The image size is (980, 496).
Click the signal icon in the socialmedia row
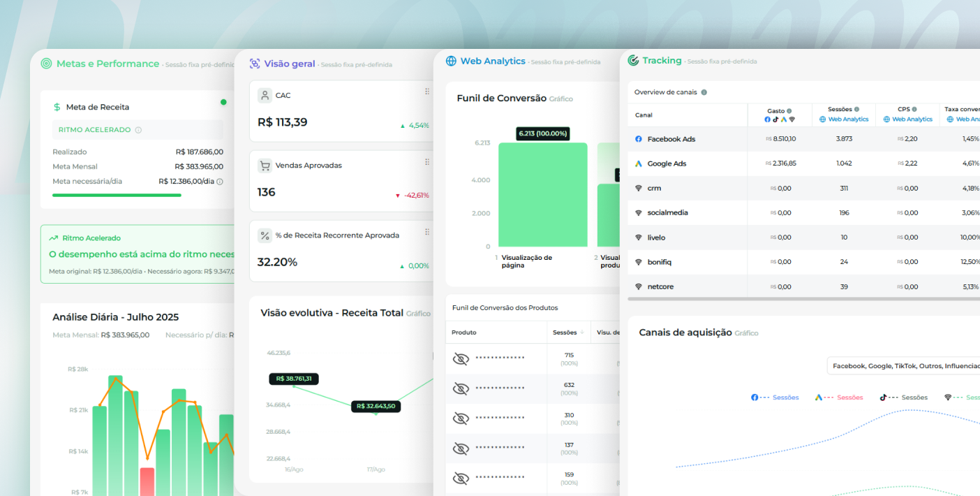[x=638, y=213]
